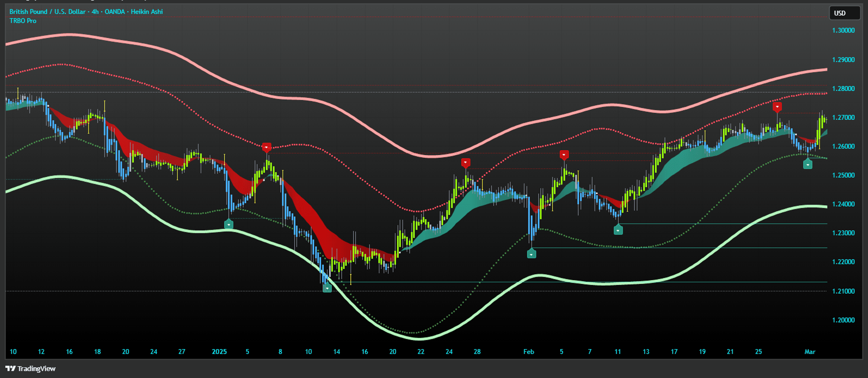Click the 27 date label on the time axis
Screen dimensions: 868x378
(x=182, y=352)
